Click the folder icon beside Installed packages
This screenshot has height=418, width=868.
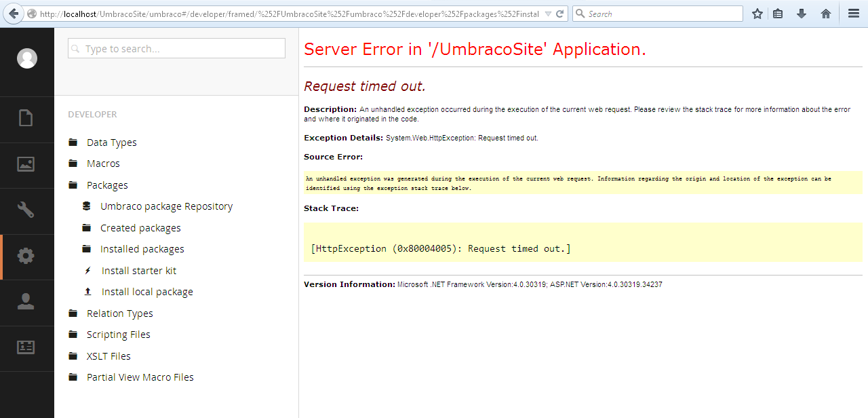coord(87,249)
